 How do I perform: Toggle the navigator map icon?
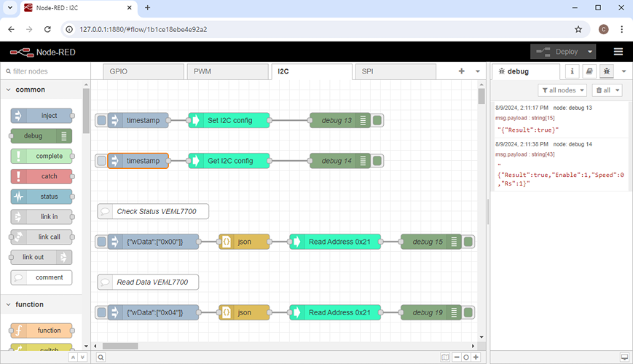pyautogui.click(x=445, y=357)
